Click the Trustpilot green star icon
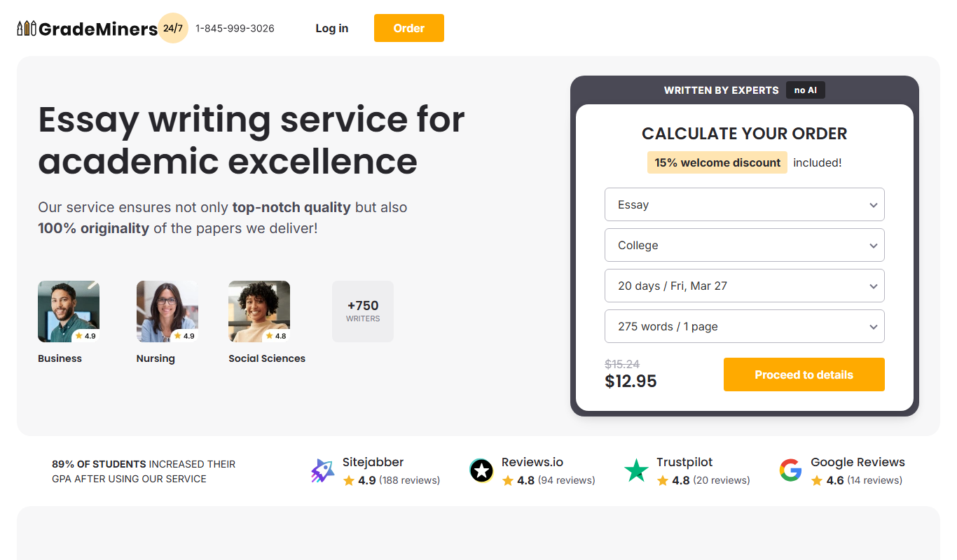The image size is (957, 560). (x=636, y=471)
